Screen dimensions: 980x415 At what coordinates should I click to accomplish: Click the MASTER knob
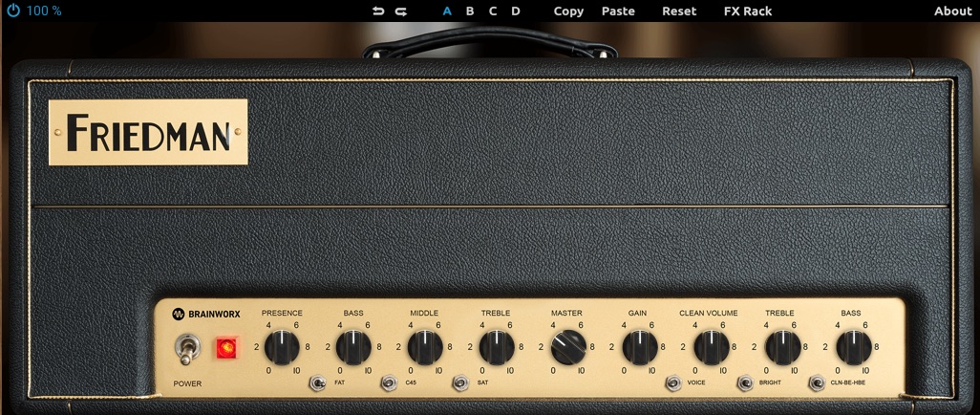click(x=568, y=347)
